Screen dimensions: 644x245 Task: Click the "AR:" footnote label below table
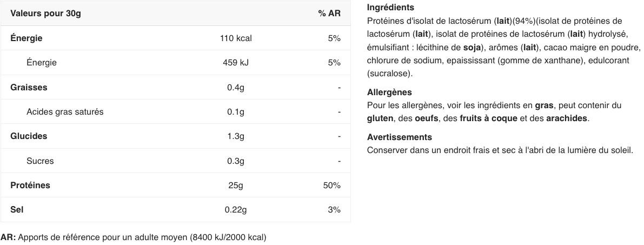[8, 237]
